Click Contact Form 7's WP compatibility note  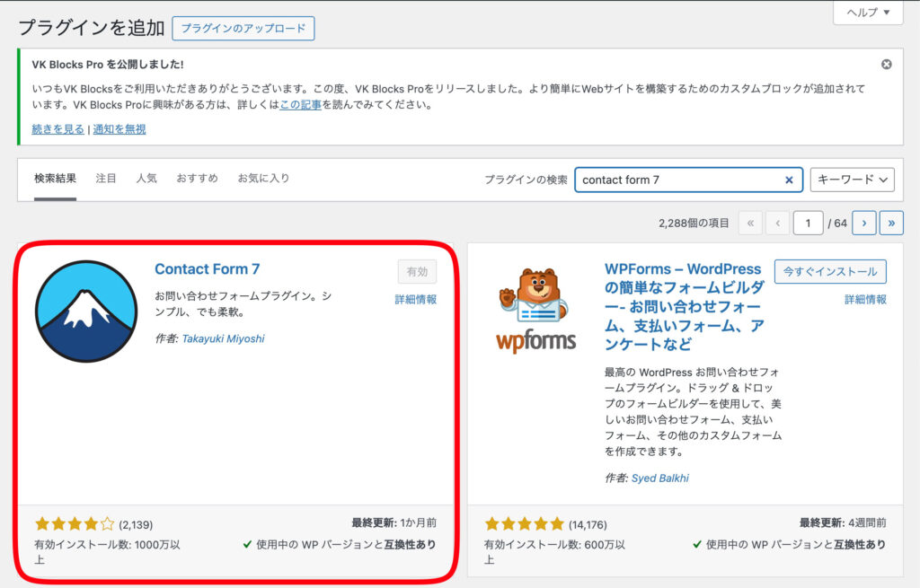tap(340, 544)
